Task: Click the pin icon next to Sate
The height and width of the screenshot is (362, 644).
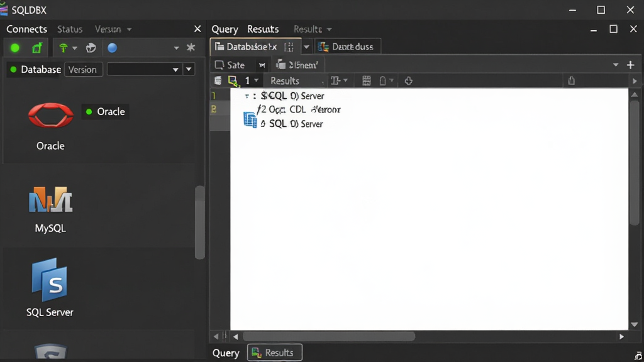Action: pyautogui.click(x=262, y=65)
